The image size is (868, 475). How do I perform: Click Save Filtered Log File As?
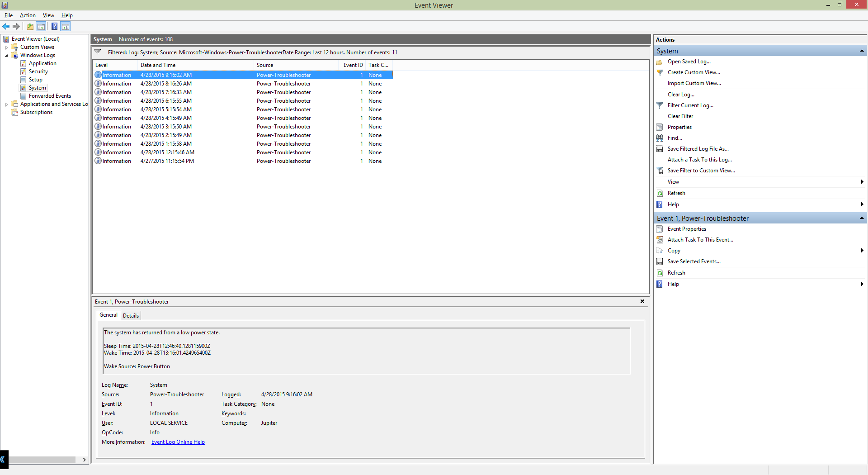698,149
